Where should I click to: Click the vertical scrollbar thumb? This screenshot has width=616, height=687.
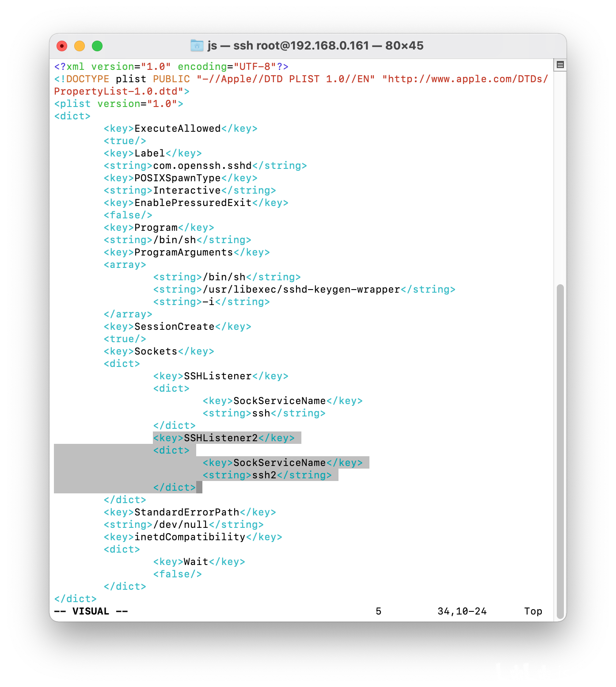pyautogui.click(x=560, y=452)
